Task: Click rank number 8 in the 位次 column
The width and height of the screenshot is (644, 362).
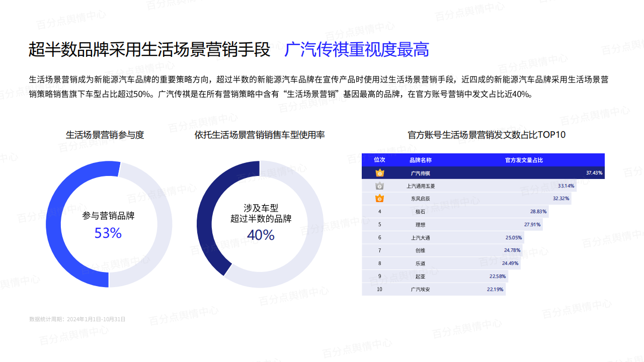Action: point(380,263)
